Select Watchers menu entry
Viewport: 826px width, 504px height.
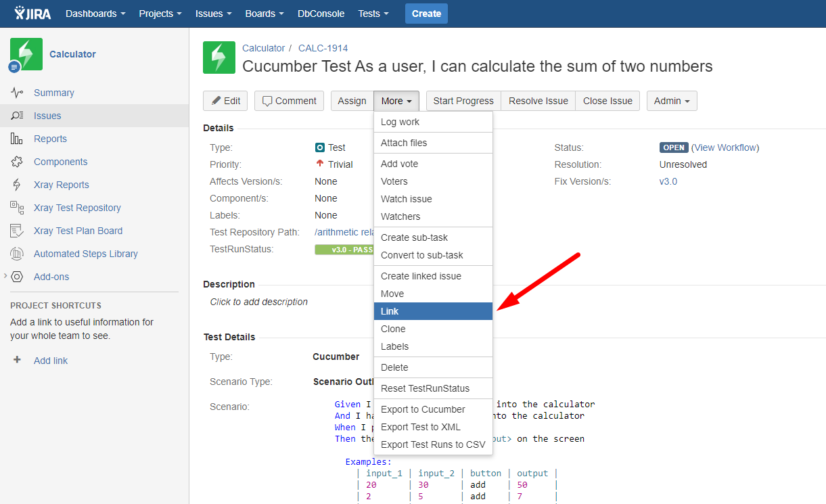pyautogui.click(x=434, y=216)
